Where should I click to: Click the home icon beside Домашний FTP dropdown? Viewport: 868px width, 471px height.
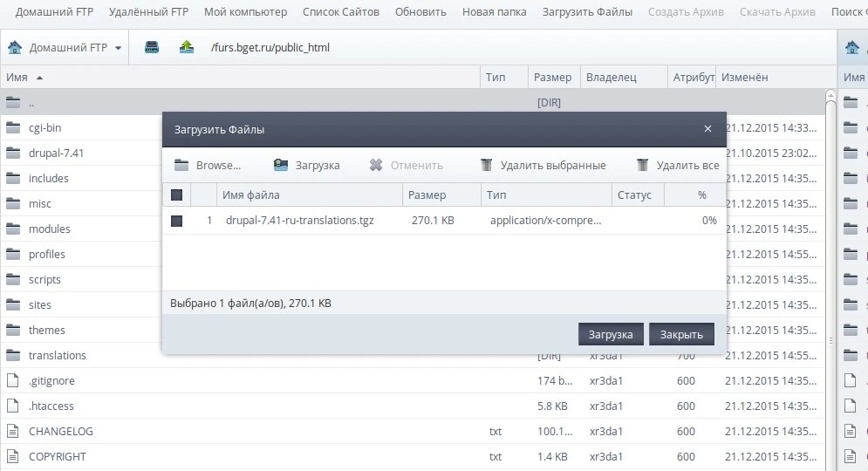(15, 48)
